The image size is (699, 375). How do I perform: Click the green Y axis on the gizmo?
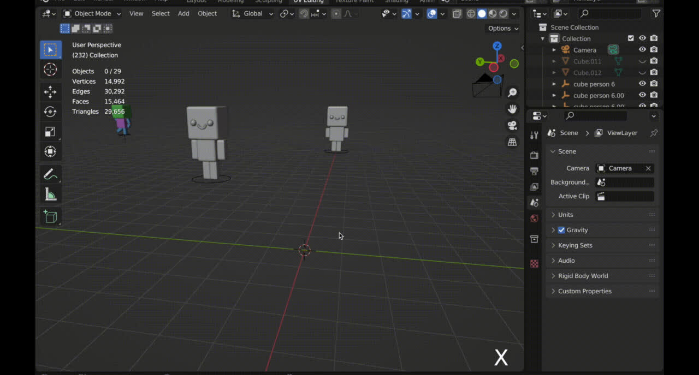[480, 62]
